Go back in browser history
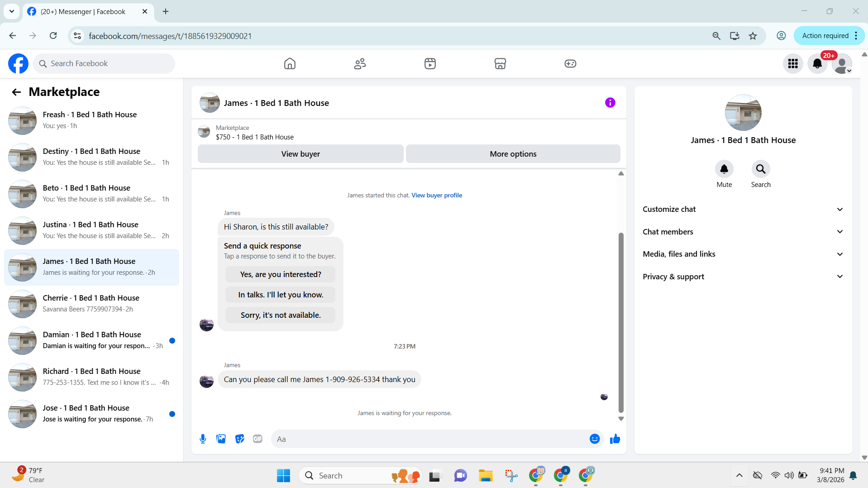Image resolution: width=868 pixels, height=488 pixels. tap(13, 36)
